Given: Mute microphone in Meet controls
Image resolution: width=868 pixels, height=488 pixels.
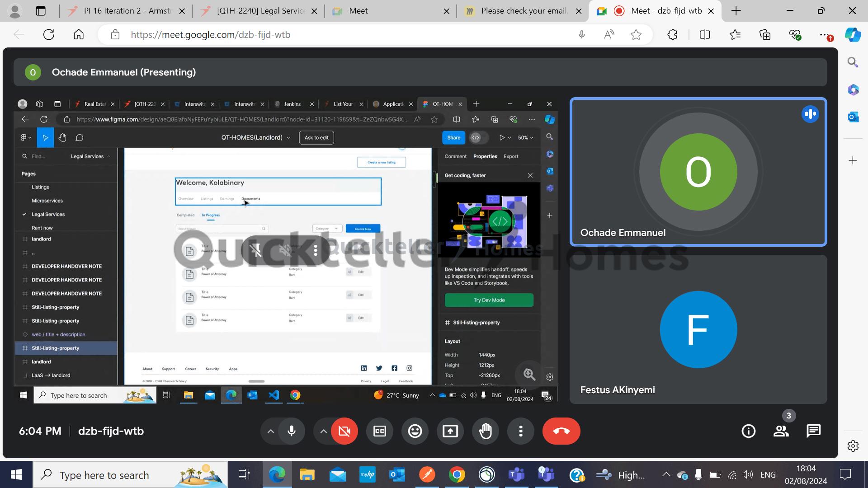Looking at the screenshot, I should (292, 431).
